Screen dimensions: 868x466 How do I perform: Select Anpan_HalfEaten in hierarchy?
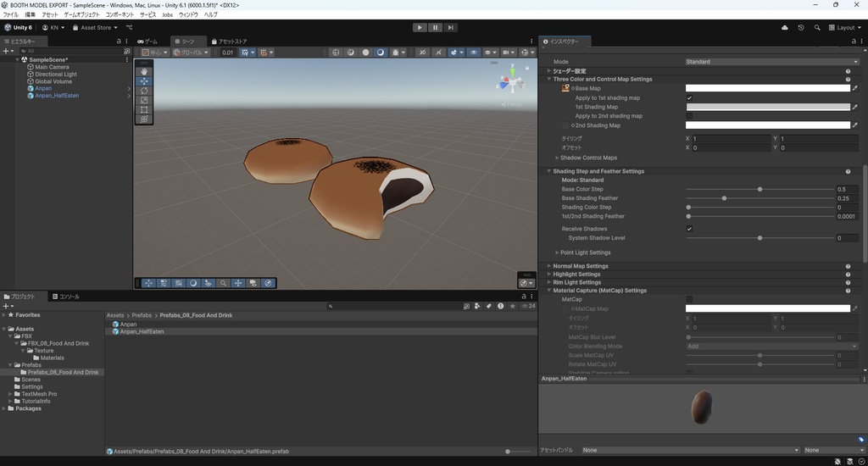pyautogui.click(x=57, y=96)
